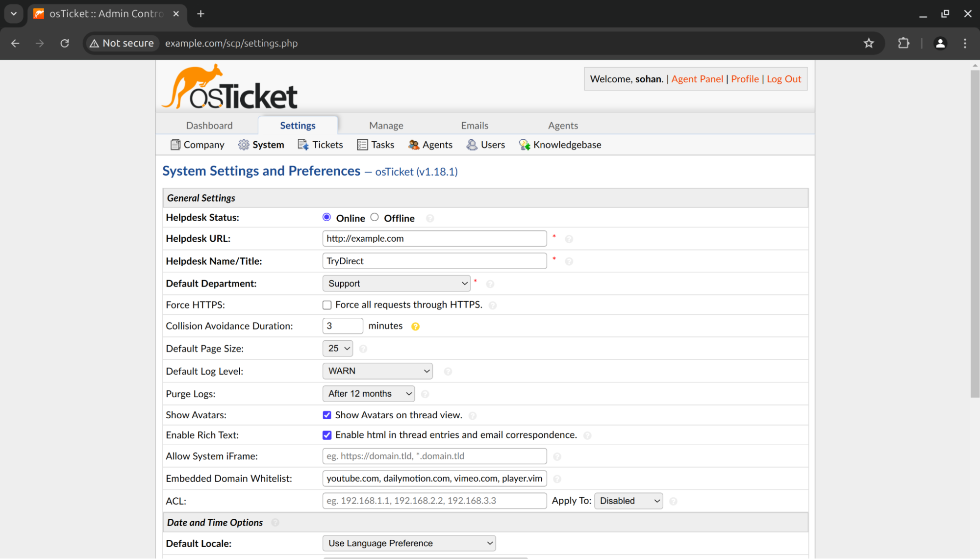Click the Users settings icon
The image size is (980, 559).
coord(472,144)
